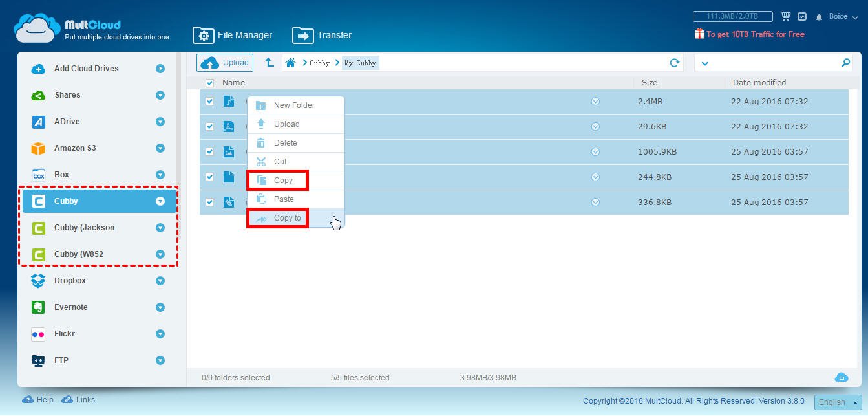Open the English language selector
Screen dimensions: 868x416
(838, 402)
